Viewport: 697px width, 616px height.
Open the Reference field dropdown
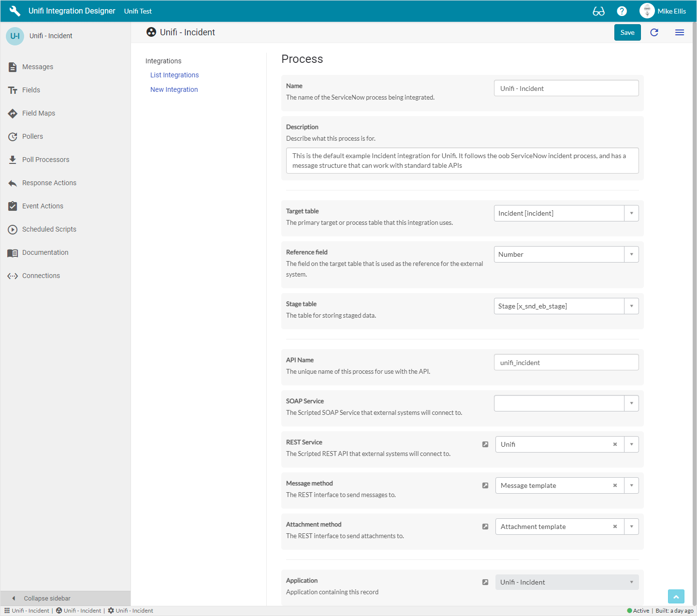tap(631, 254)
